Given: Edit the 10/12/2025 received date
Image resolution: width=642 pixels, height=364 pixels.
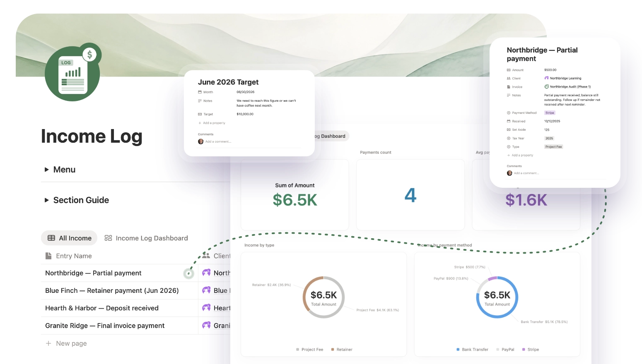Looking at the screenshot, I should [x=552, y=121].
